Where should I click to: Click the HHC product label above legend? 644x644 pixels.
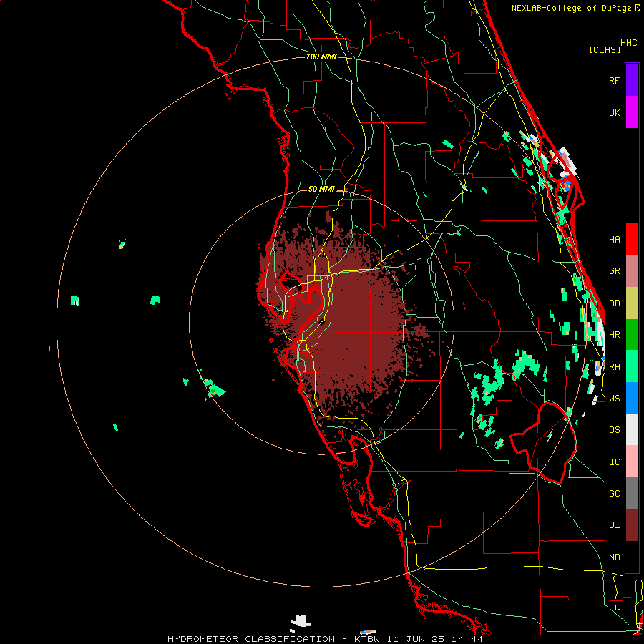[629, 43]
